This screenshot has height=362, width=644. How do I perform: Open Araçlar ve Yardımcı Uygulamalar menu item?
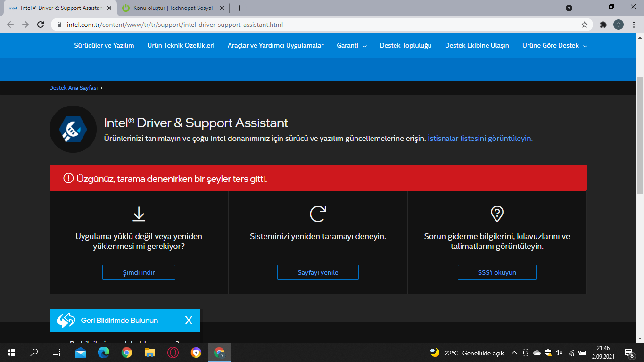(x=276, y=46)
